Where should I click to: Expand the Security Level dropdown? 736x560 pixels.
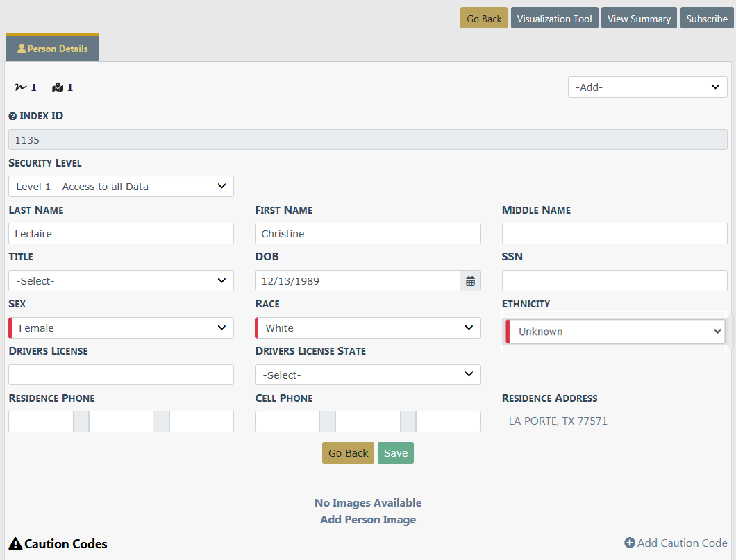121,187
